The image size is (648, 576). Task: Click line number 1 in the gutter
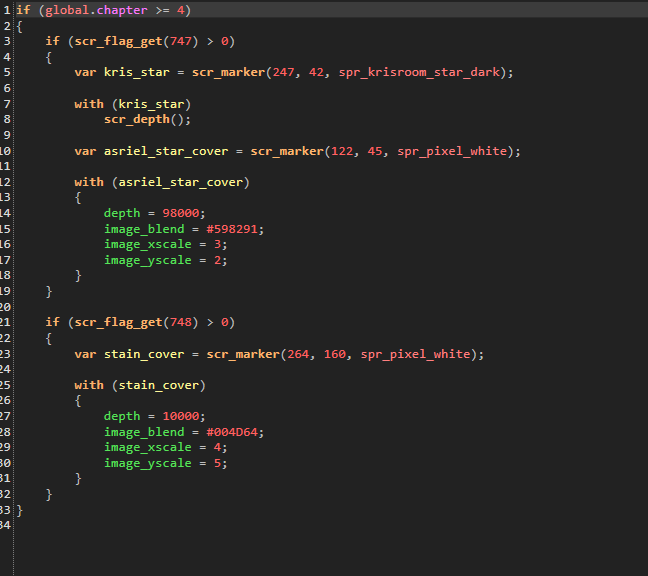click(7, 10)
